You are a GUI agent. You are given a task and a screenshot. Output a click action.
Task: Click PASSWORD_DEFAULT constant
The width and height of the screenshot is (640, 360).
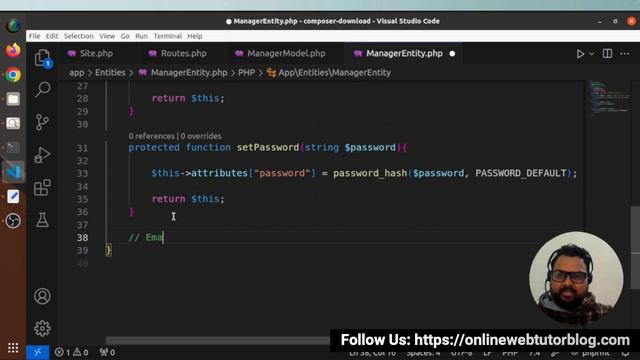pos(521,173)
